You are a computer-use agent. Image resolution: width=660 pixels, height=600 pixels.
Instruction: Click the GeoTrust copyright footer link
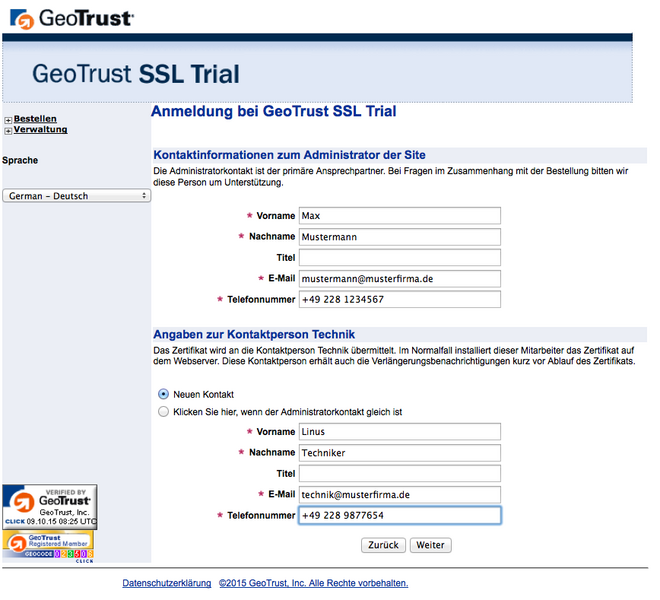[x=313, y=583]
